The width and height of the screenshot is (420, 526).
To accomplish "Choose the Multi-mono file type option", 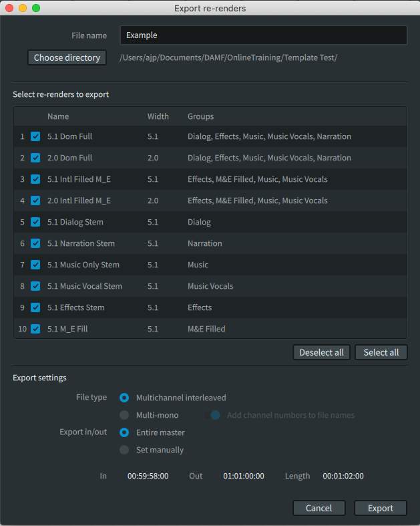I will [124, 415].
